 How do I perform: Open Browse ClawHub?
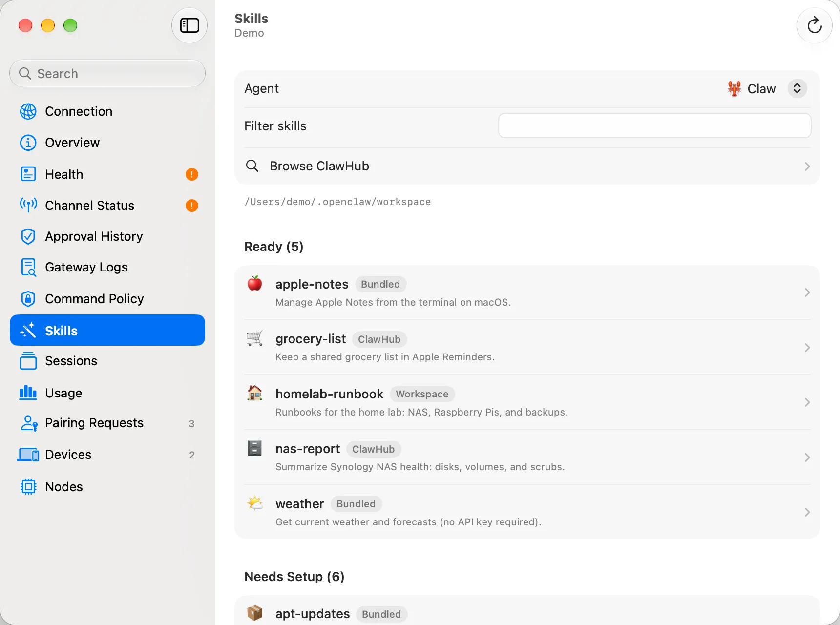click(x=527, y=166)
